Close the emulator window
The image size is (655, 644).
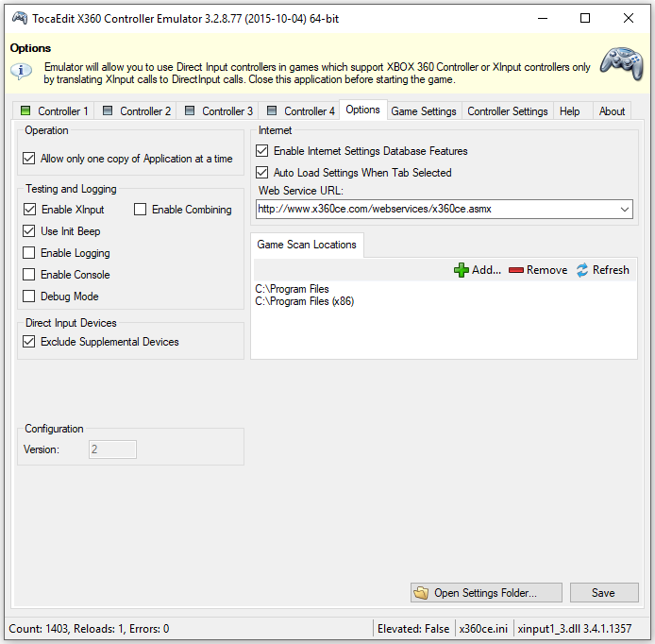(629, 18)
